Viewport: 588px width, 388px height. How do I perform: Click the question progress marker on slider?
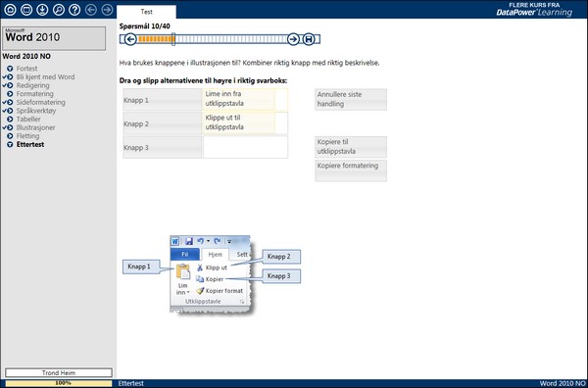tap(173, 39)
